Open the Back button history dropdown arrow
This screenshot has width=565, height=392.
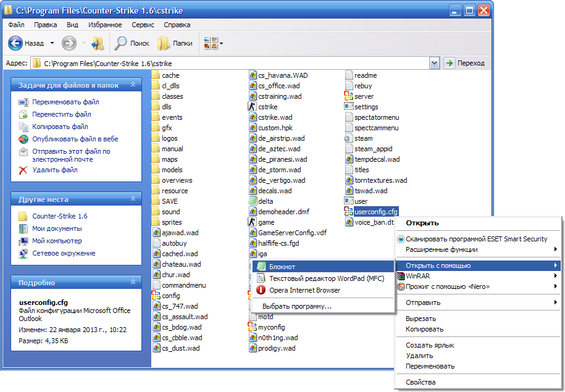pos(52,43)
